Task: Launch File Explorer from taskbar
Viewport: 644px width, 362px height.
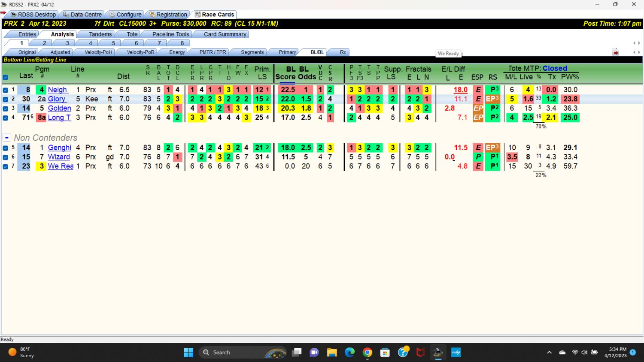Action: pyautogui.click(x=332, y=353)
